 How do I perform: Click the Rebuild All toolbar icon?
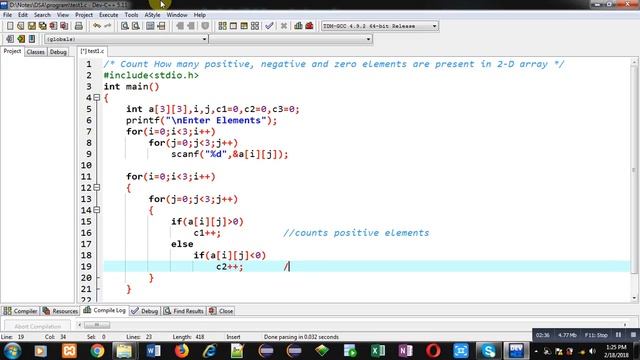[x=255, y=26]
